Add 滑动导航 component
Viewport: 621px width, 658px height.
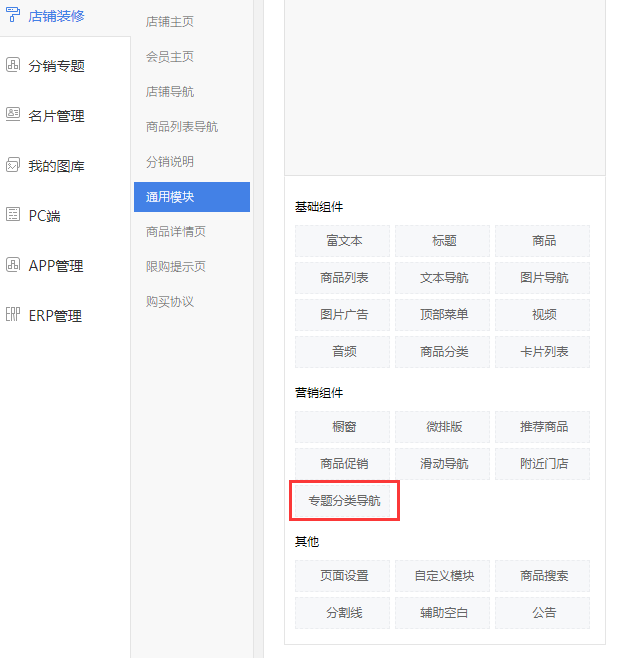pos(442,464)
